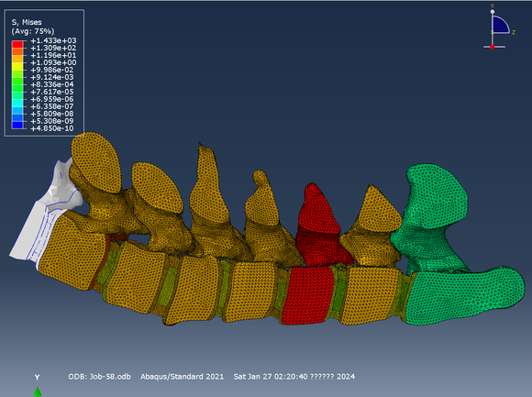Click the Y axis handle on the 3D compass

493,11
